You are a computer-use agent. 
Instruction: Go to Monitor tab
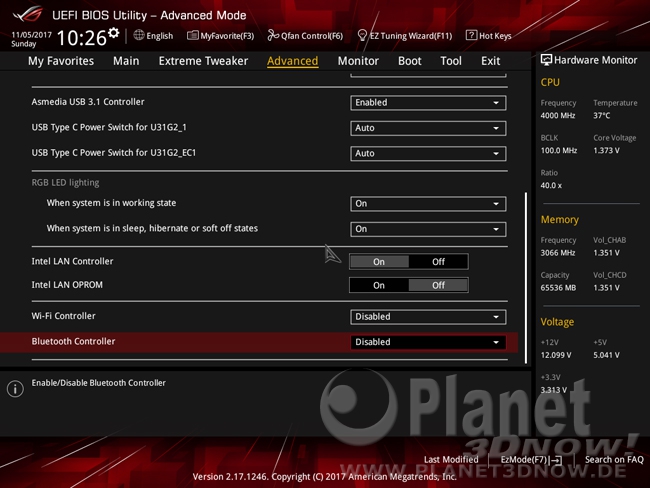[358, 61]
